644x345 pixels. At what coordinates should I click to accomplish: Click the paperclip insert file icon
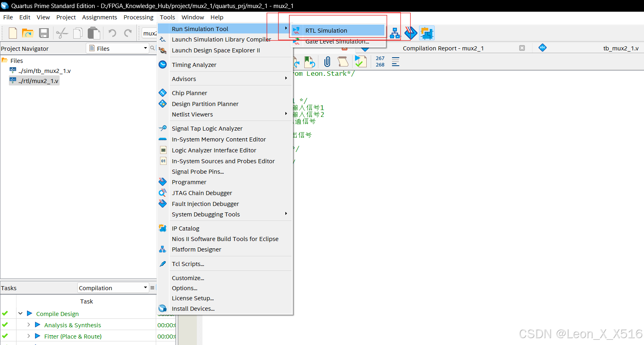click(327, 62)
